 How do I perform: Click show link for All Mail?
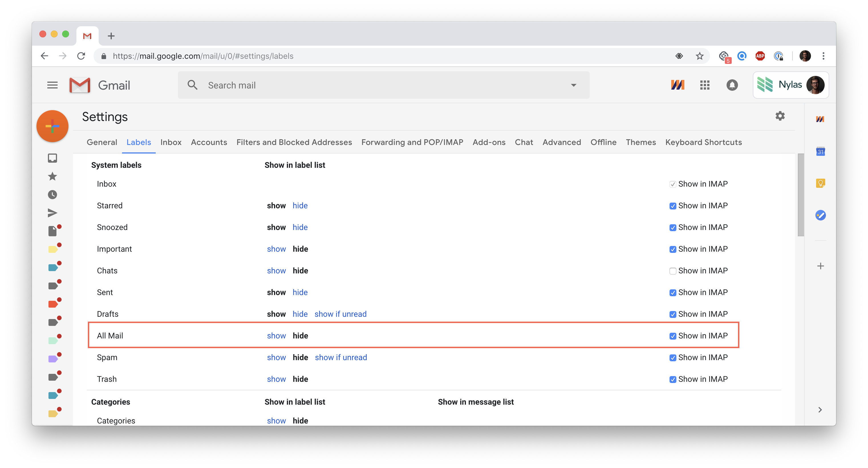pos(276,336)
